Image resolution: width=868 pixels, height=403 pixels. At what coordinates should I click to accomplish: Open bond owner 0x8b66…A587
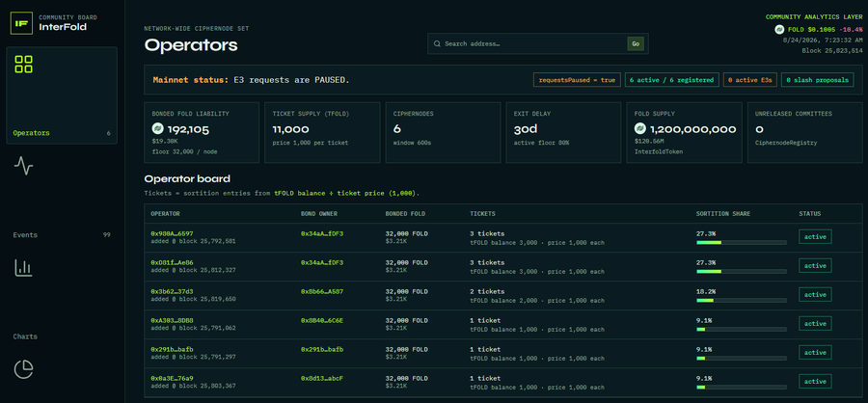point(322,291)
